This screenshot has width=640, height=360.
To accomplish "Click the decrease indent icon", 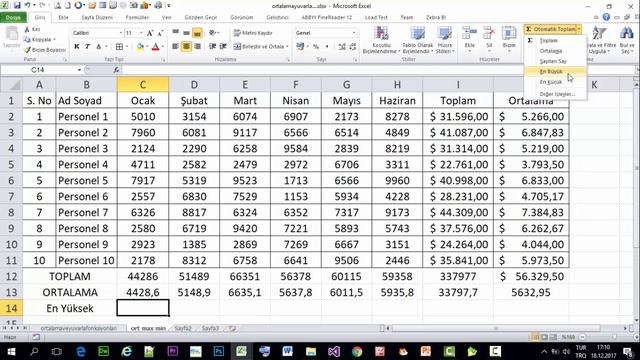I will click(212, 47).
